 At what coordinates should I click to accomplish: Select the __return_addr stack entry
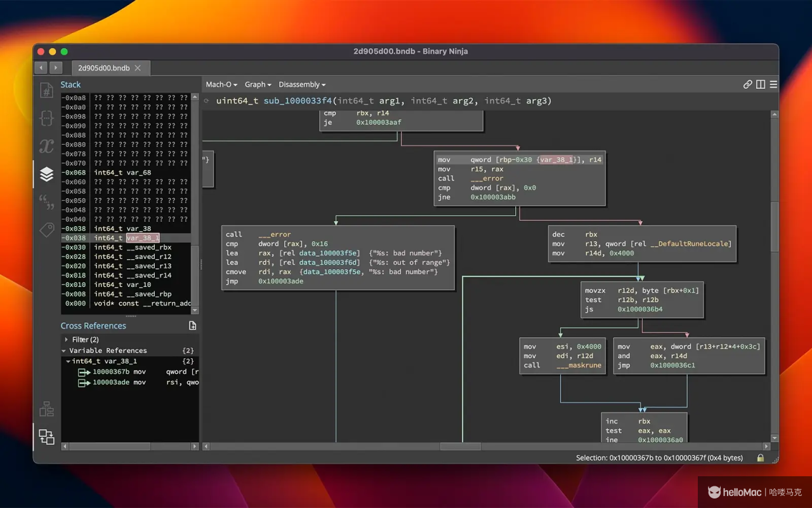[x=125, y=304]
